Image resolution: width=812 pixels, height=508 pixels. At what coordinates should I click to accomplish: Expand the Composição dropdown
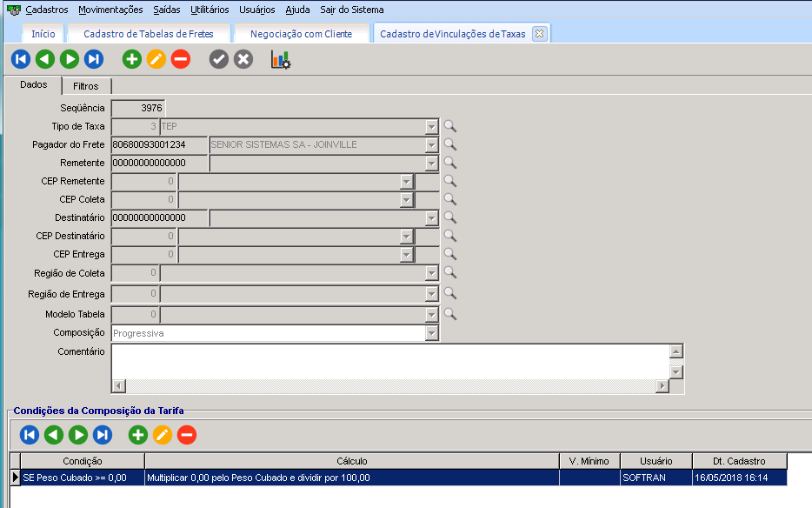[x=431, y=333]
